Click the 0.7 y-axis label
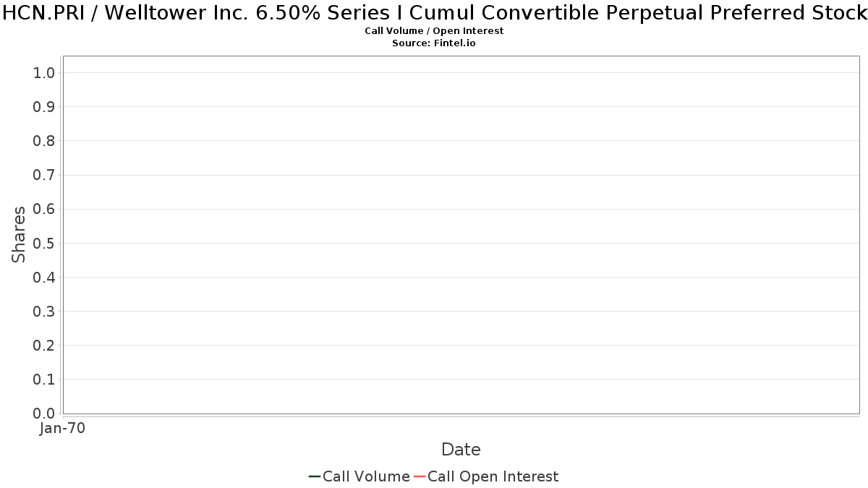 click(44, 175)
